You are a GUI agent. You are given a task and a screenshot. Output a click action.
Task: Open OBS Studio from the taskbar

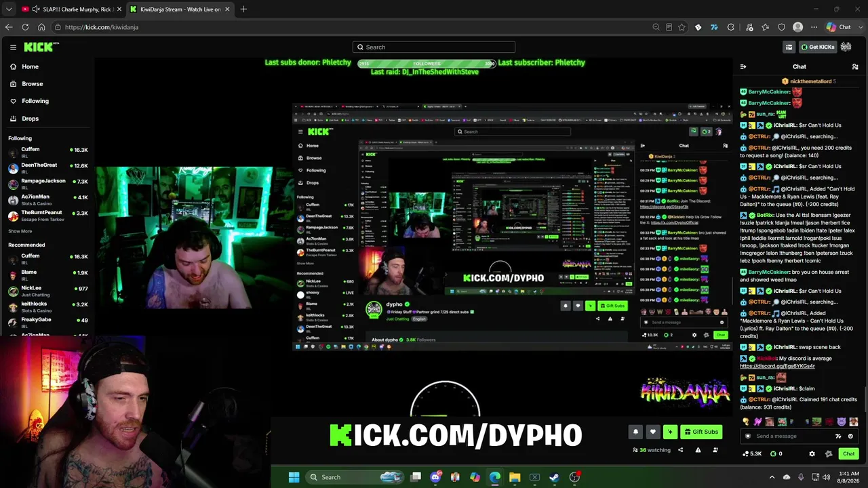click(x=574, y=477)
